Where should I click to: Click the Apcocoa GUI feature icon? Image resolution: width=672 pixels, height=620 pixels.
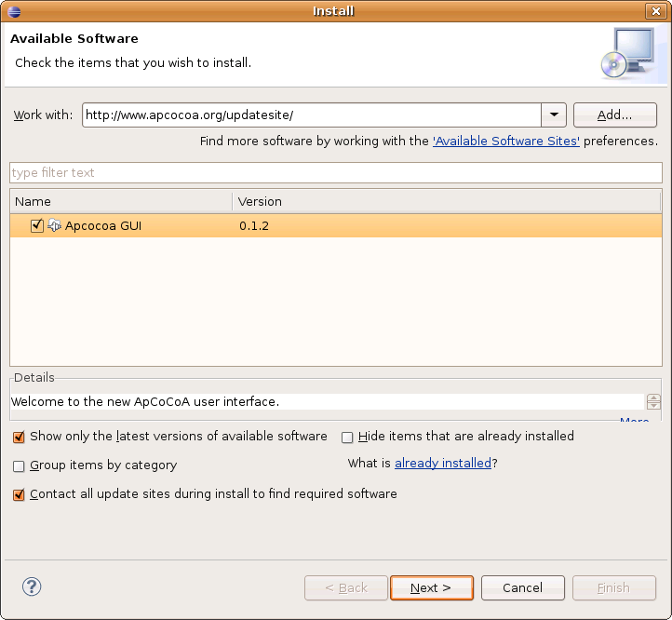tap(54, 225)
